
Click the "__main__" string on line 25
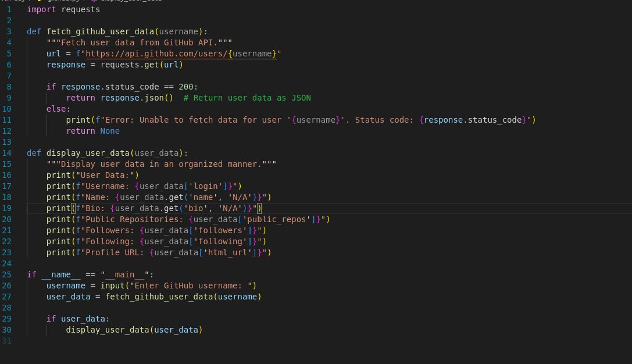pos(124,274)
